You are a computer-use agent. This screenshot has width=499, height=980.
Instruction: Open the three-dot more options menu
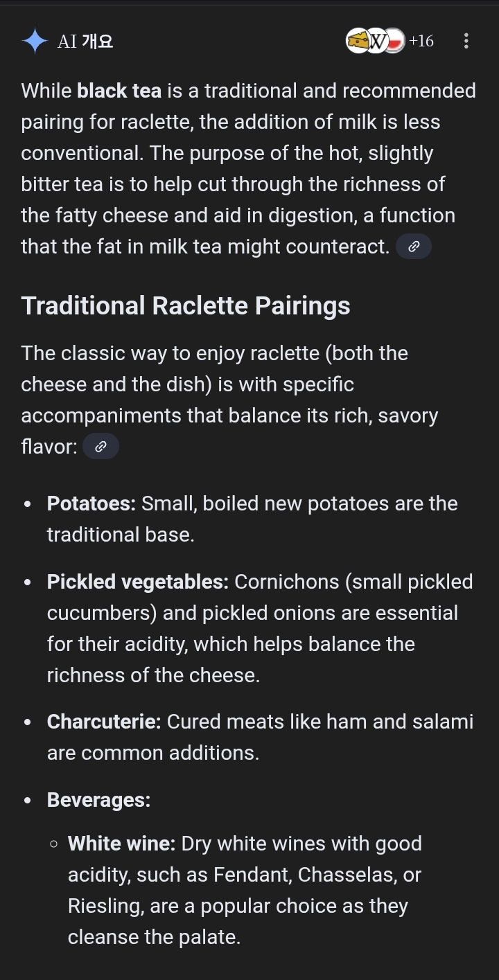click(466, 41)
